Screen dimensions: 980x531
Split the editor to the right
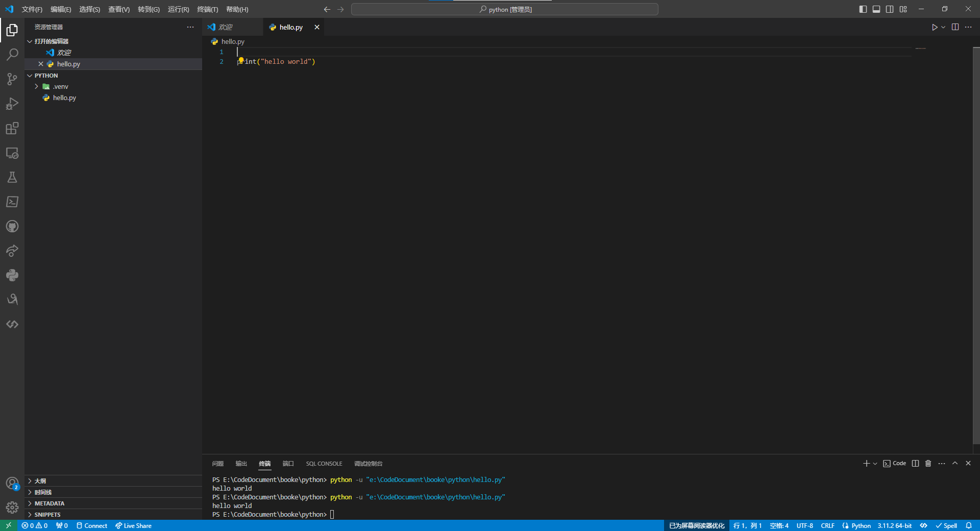pyautogui.click(x=955, y=27)
